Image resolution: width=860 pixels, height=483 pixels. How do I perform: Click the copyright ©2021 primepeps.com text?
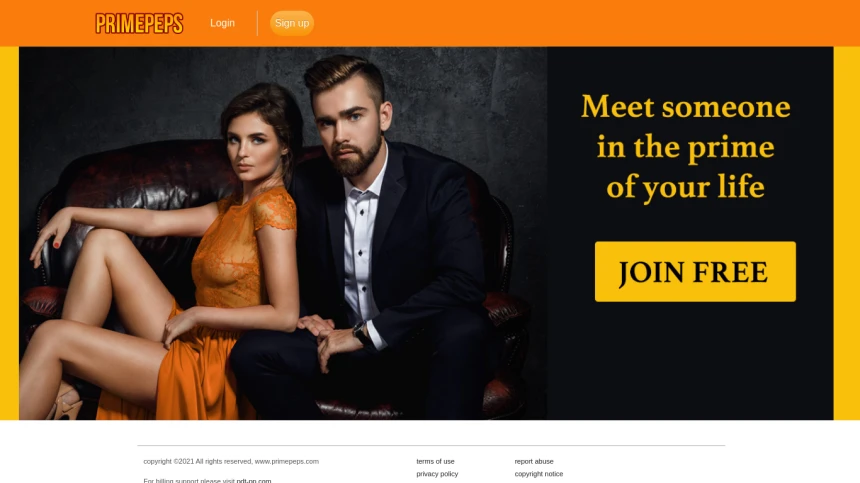(231, 462)
